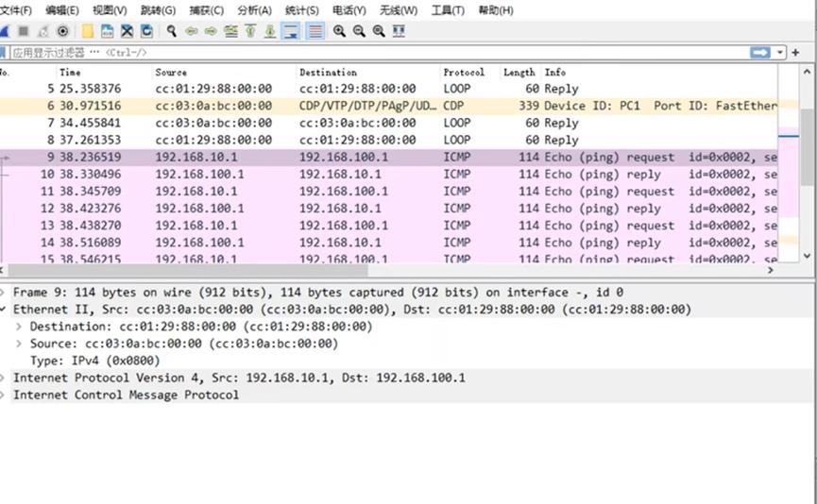The image size is (817, 504).
Task: Focus the display filter input field
Action: [x=379, y=53]
